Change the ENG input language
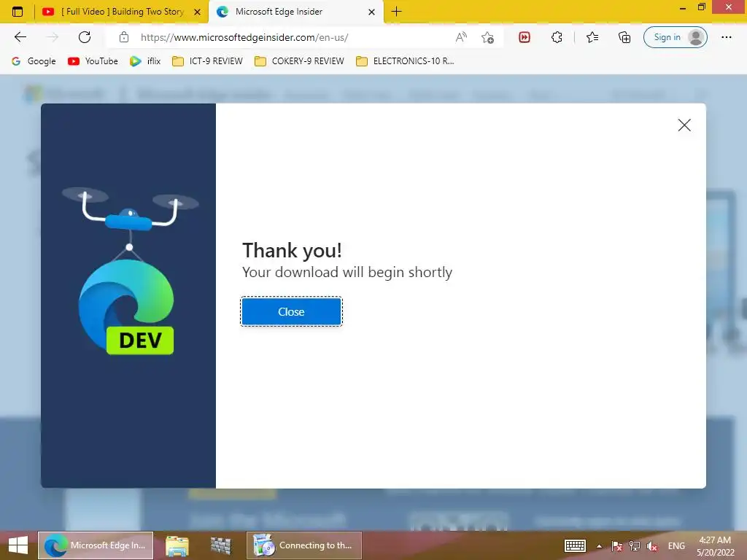747x560 pixels. point(676,545)
